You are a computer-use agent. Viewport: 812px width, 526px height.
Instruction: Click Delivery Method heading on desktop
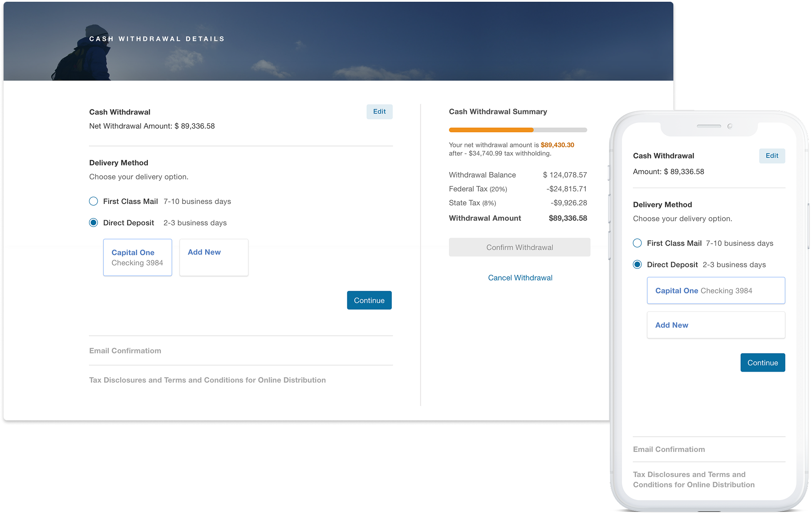(x=118, y=163)
